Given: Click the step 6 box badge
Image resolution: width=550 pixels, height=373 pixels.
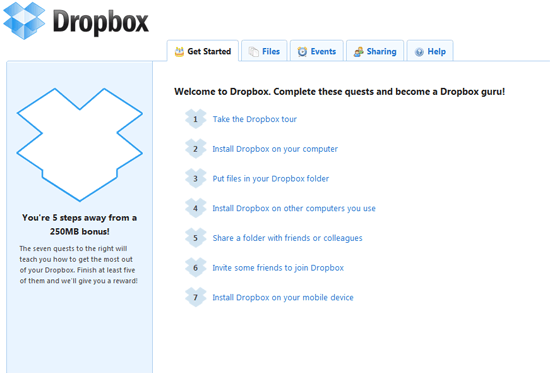Looking at the screenshot, I should (x=195, y=268).
